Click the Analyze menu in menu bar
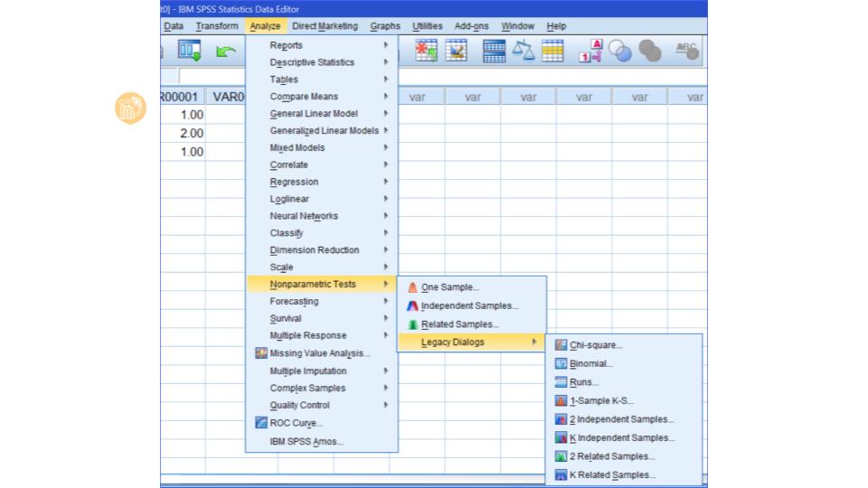868x488 pixels. [x=265, y=26]
